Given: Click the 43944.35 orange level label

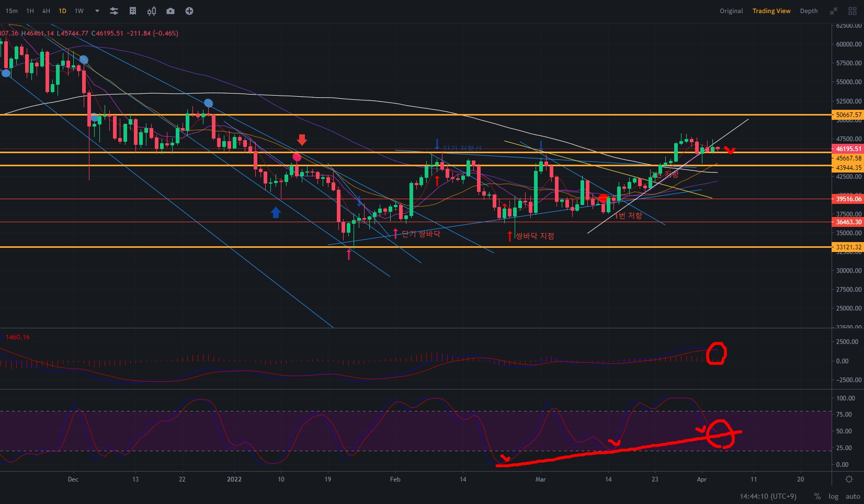Looking at the screenshot, I should [848, 168].
